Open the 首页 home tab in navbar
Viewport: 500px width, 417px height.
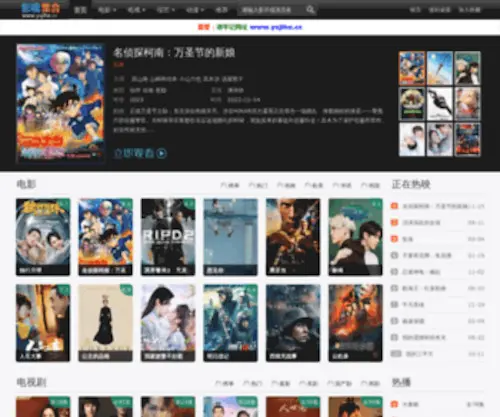(80, 10)
